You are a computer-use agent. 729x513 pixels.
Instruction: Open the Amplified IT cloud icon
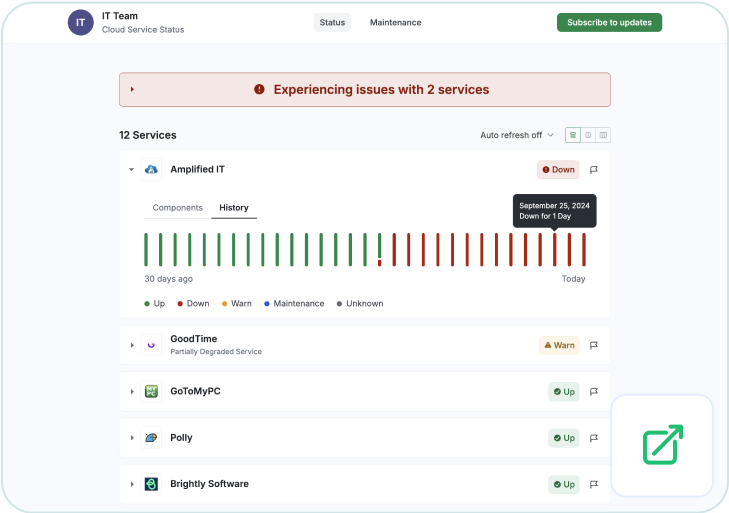click(151, 170)
